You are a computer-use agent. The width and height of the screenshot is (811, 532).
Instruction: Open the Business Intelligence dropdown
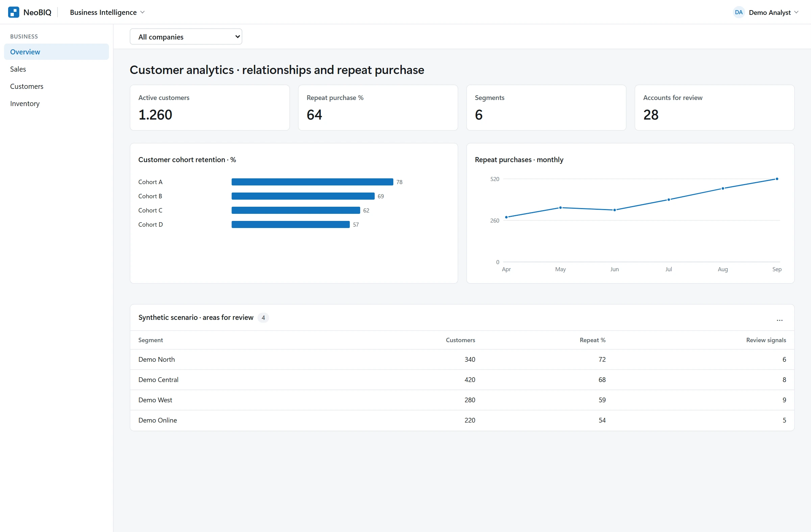coord(107,12)
